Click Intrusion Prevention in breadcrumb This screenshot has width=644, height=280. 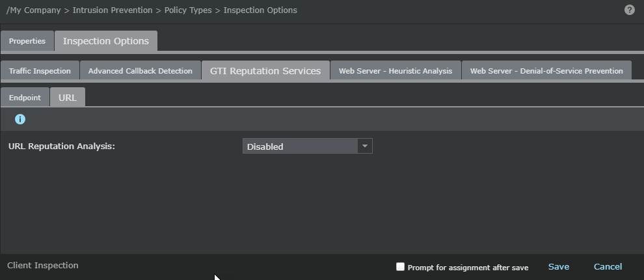[113, 10]
